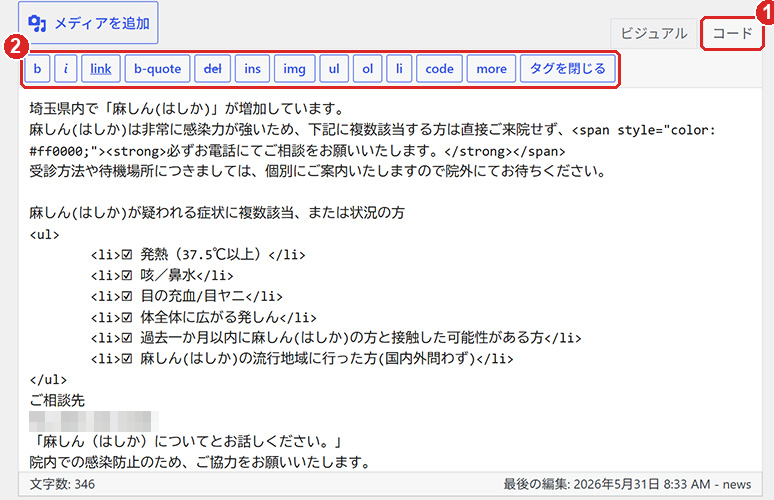This screenshot has width=774, height=500.
Task: Insert image with img button
Action: pyautogui.click(x=294, y=69)
